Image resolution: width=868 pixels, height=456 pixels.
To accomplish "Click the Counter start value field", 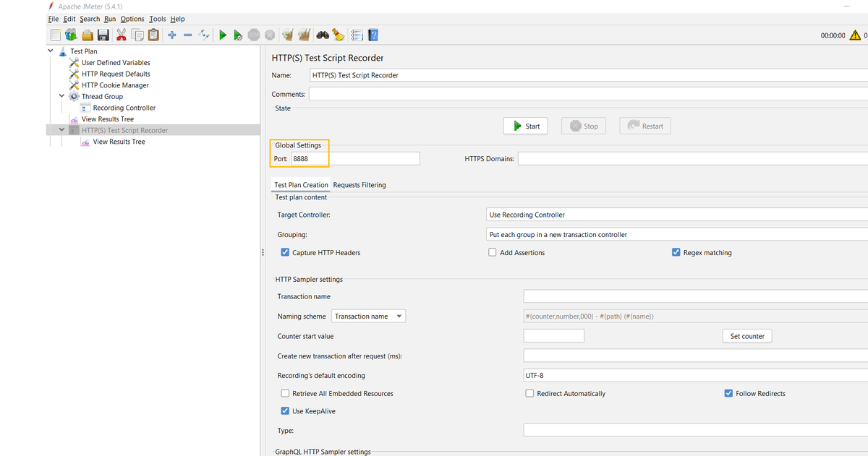I will 553,335.
